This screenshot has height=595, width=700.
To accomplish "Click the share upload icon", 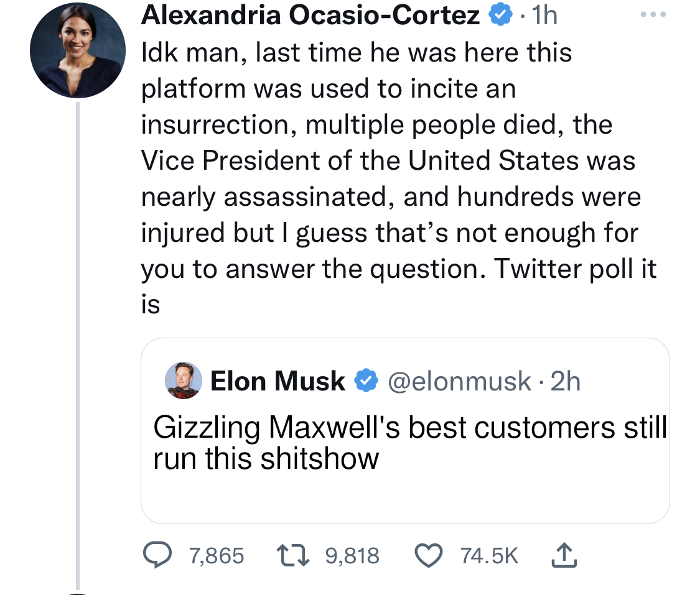I will [x=564, y=555].
